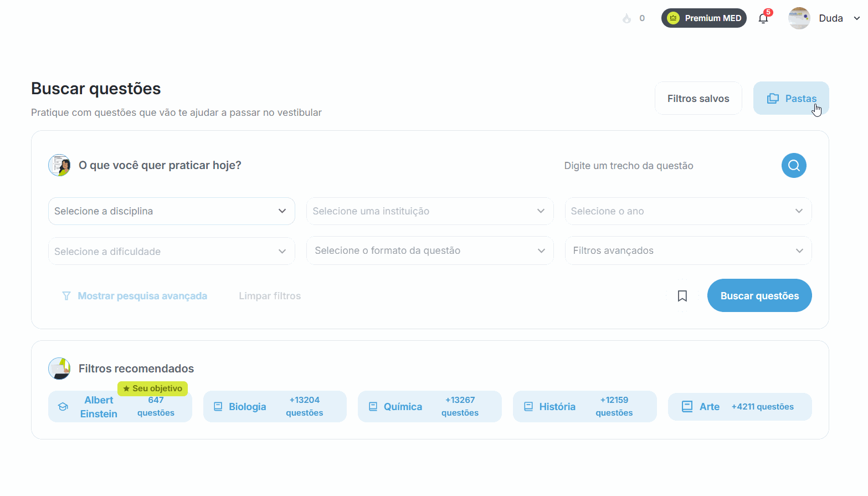This screenshot has height=496, width=868.
Task: Click the Mostrar pesquisa avançada link
Action: tap(142, 296)
